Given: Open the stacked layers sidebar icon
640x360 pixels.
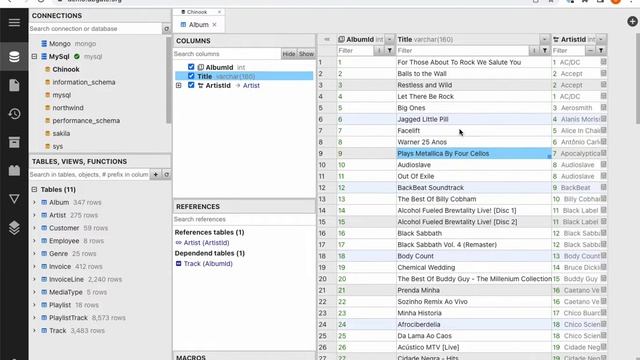Looking at the screenshot, I should coord(14,227).
